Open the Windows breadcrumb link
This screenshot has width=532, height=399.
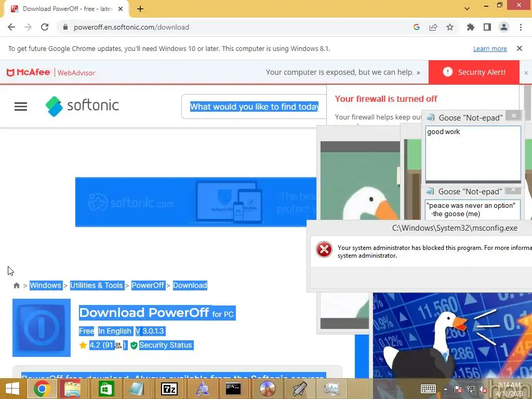46,285
